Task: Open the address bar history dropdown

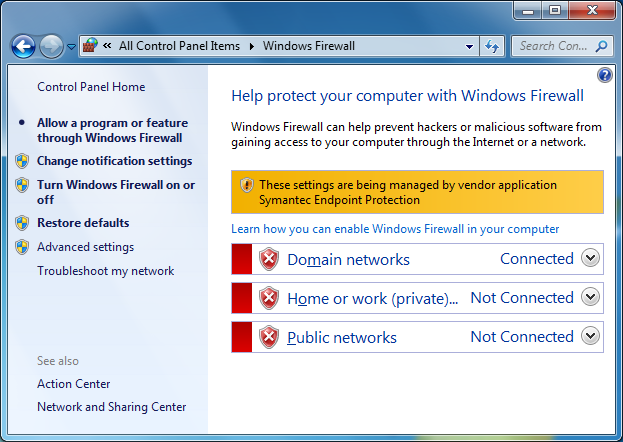Action: point(470,46)
